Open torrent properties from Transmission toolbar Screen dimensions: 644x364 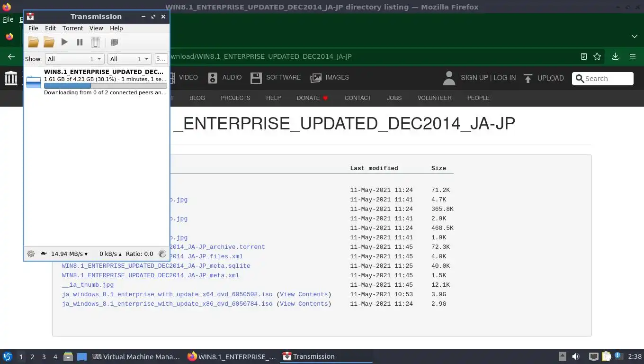tap(114, 42)
